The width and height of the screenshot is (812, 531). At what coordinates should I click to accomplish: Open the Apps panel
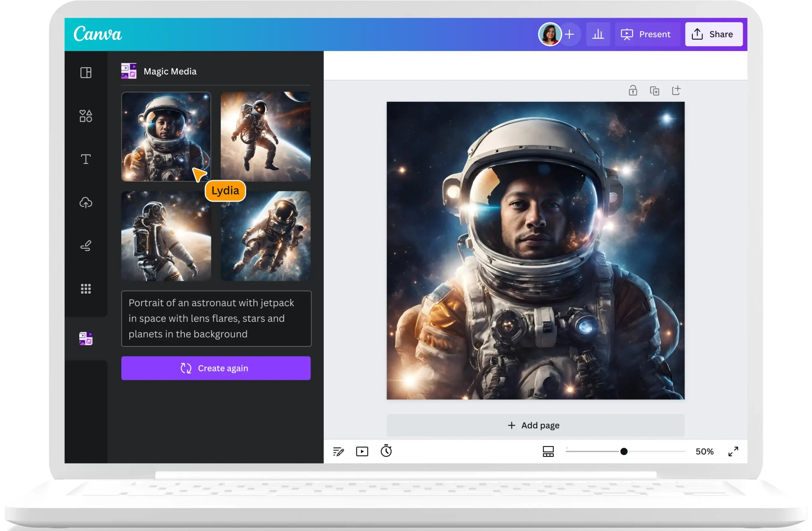coord(86,289)
